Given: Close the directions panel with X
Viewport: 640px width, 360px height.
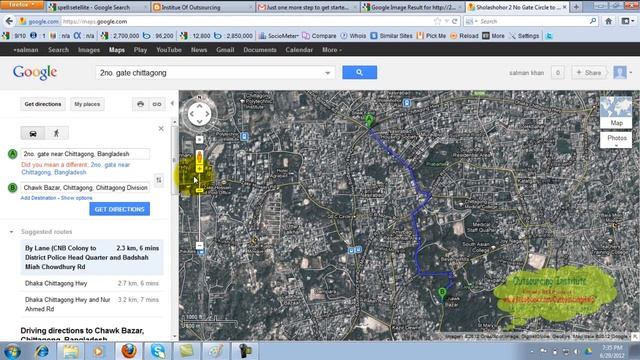Looking at the screenshot, I should pos(161,129).
